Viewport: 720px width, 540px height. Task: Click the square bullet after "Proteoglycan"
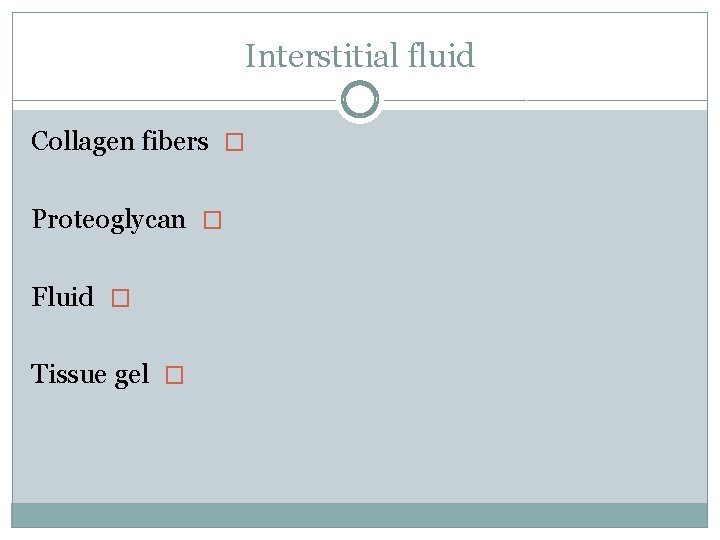point(211,220)
